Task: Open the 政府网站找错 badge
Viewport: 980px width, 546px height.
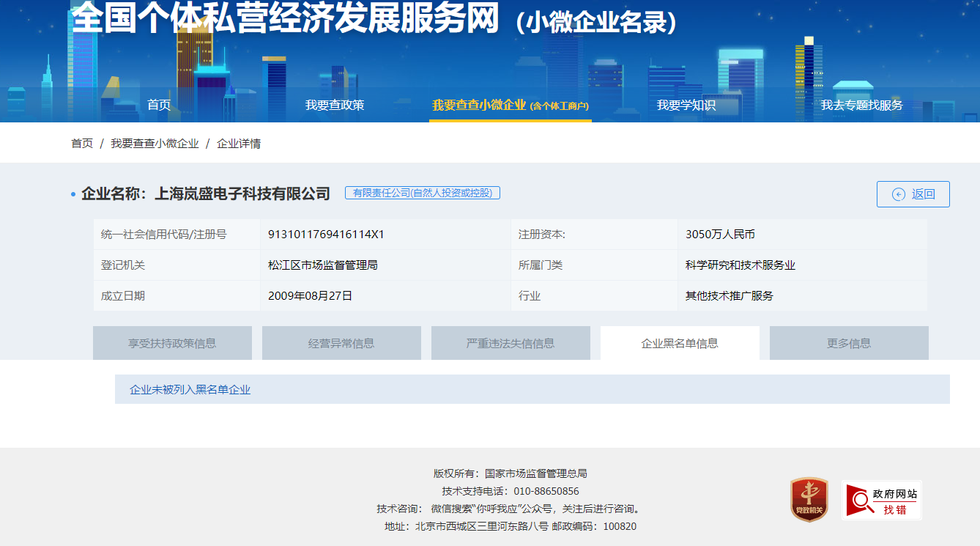Action: click(881, 500)
